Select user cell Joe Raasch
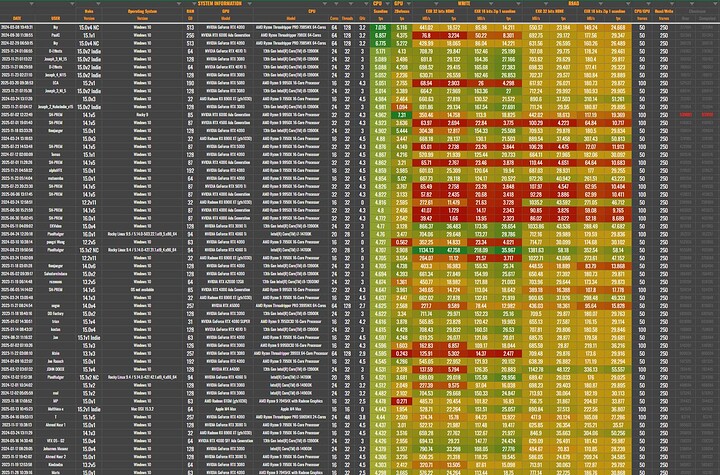This screenshot has width=720, height=475. pyautogui.click(x=56, y=362)
